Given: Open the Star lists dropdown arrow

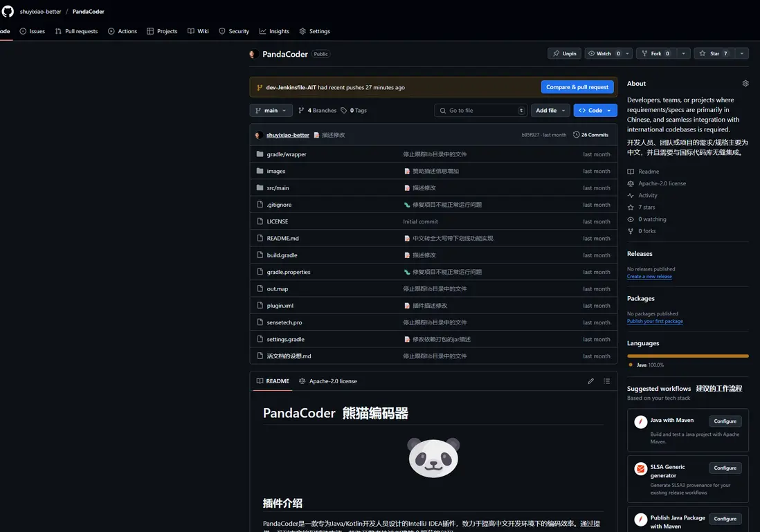Looking at the screenshot, I should (x=742, y=53).
